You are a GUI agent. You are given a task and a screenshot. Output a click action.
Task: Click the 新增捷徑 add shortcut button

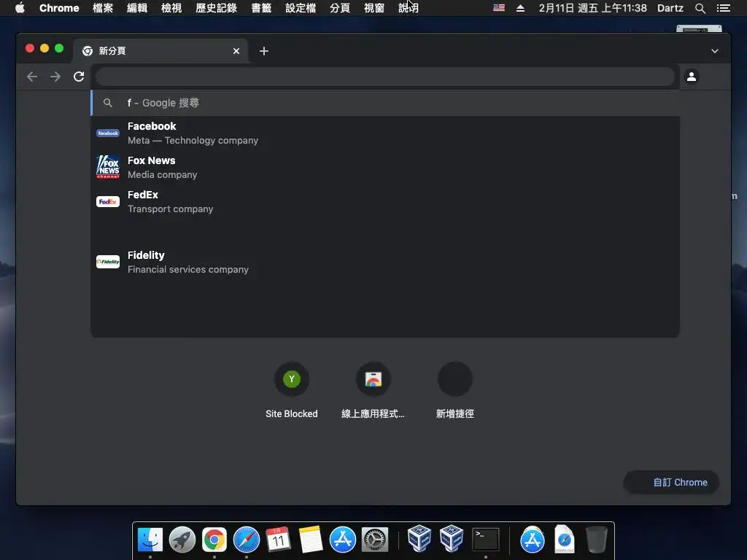point(455,390)
